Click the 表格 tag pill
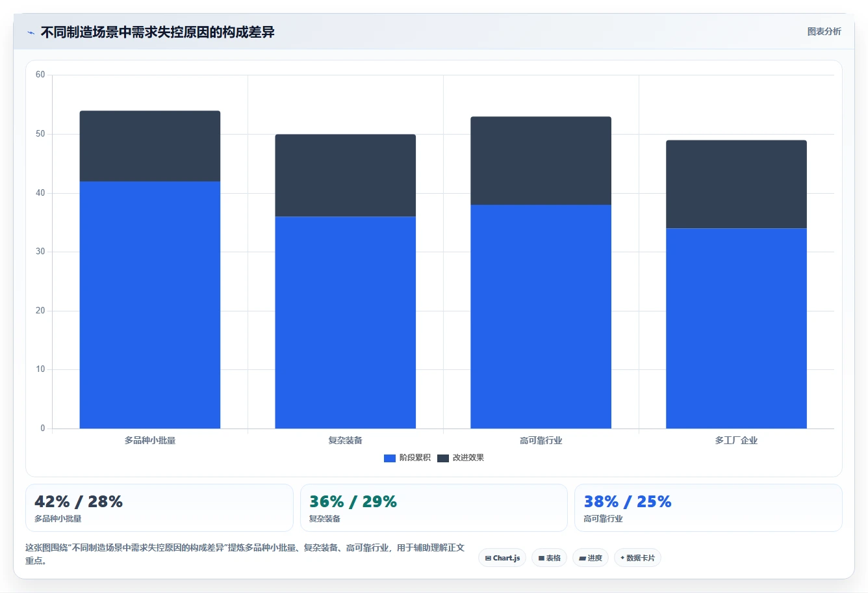This screenshot has height=593, width=868. [549, 558]
